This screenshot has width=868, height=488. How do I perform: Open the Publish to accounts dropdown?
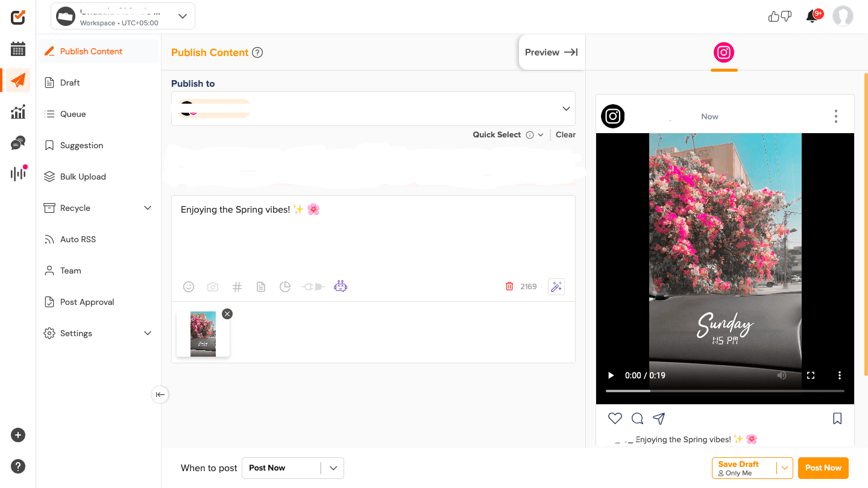tap(565, 108)
